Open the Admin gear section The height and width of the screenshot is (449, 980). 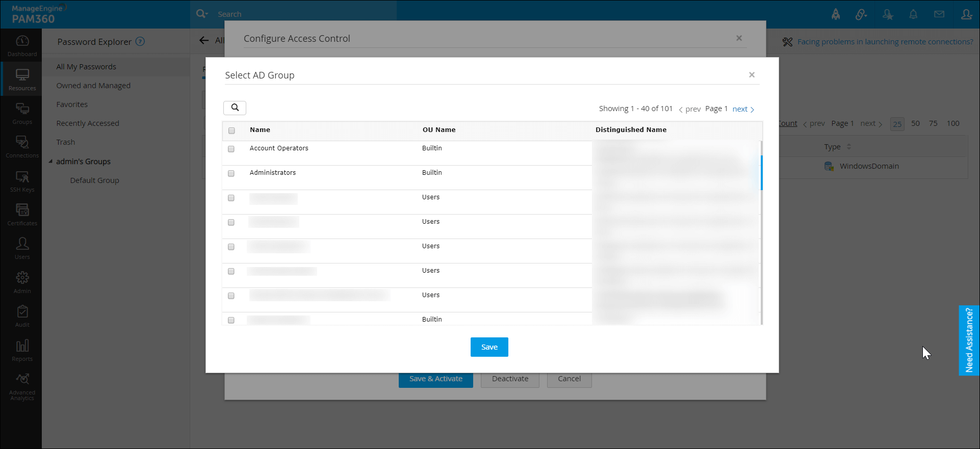pyautogui.click(x=22, y=282)
